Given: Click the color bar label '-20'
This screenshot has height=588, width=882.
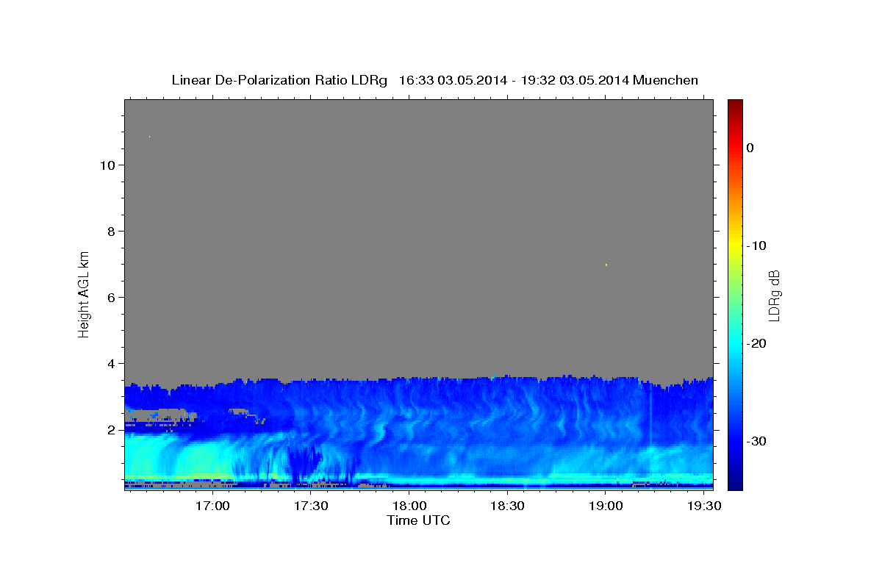Looking at the screenshot, I should (756, 343).
